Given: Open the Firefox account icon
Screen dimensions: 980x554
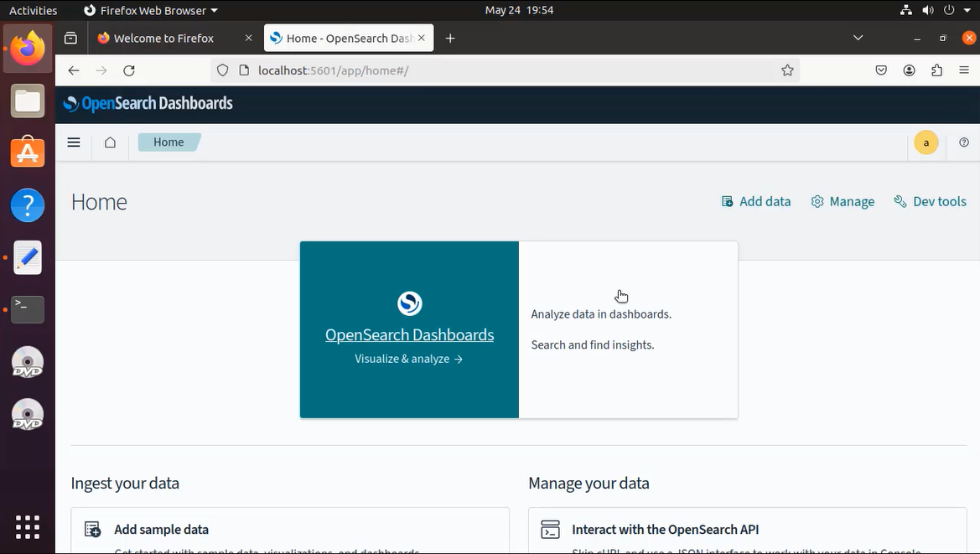Looking at the screenshot, I should coord(910,70).
